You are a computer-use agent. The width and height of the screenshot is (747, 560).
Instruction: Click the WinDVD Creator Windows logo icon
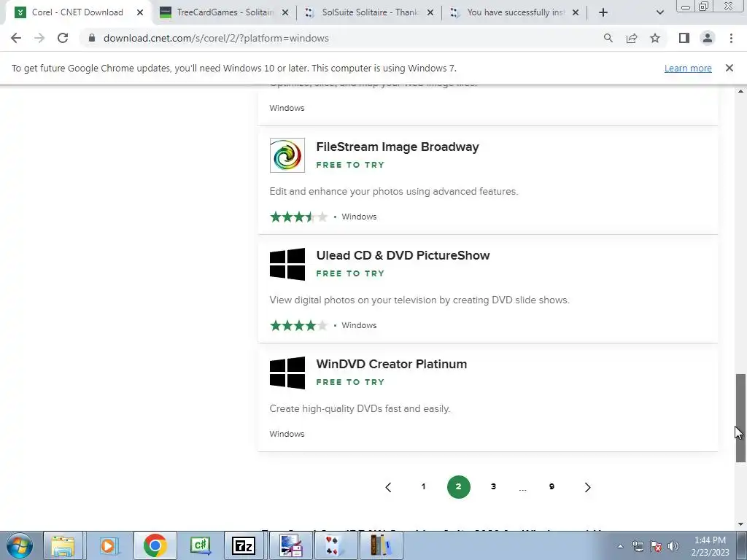(287, 373)
